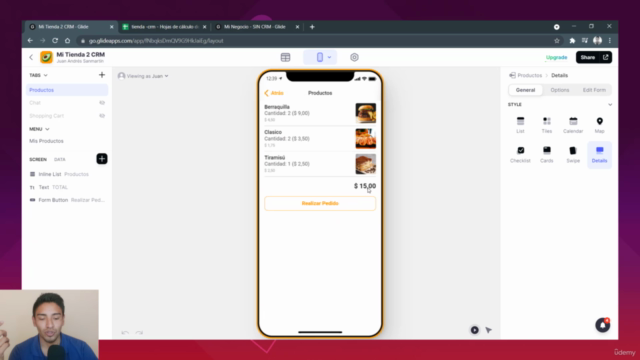Open Barraquilla item in phone preview
The width and height of the screenshot is (640, 360).
tap(320, 113)
